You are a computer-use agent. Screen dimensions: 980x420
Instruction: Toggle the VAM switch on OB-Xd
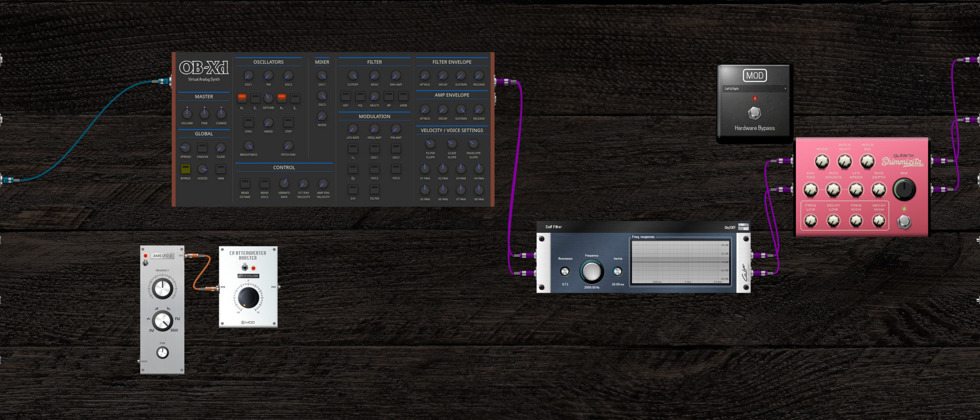221,169
